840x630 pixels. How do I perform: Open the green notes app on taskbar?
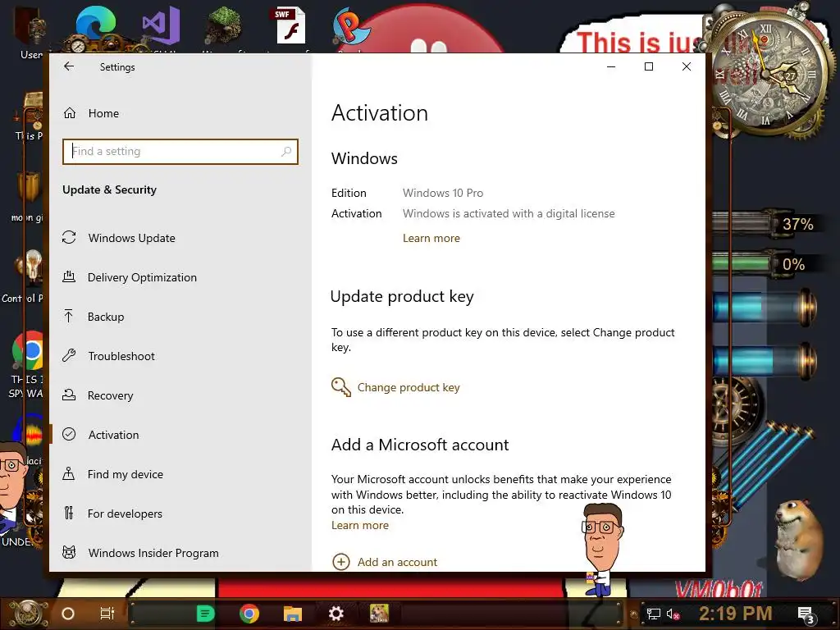[205, 614]
